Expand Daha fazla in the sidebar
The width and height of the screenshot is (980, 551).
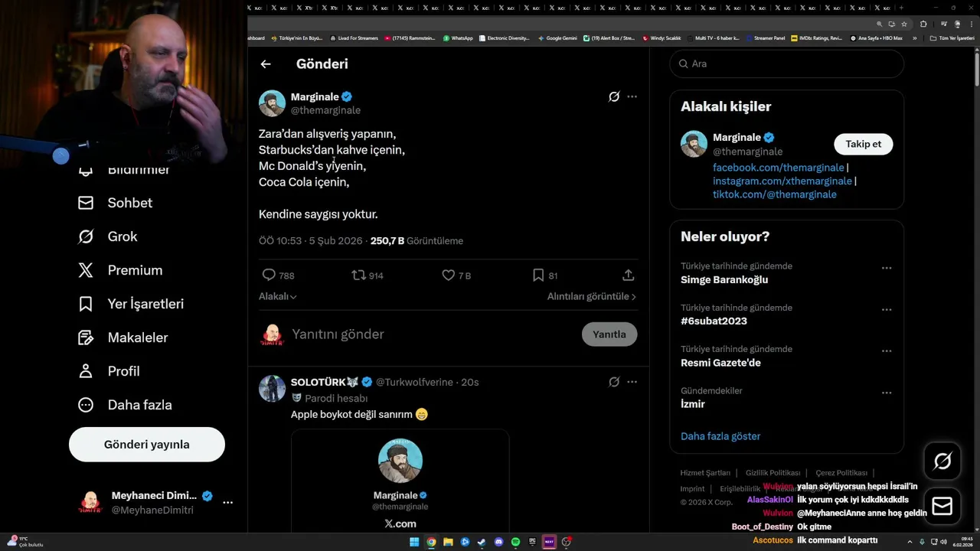click(x=125, y=405)
